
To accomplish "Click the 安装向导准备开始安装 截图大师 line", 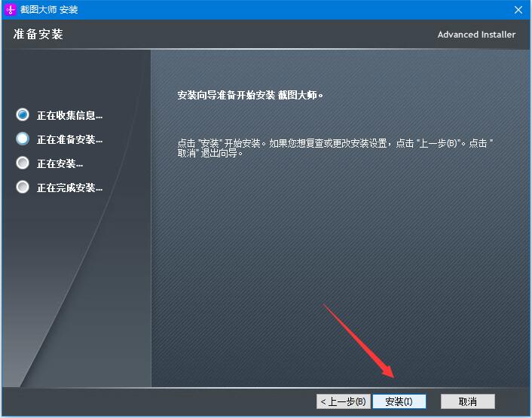I will coord(250,95).
